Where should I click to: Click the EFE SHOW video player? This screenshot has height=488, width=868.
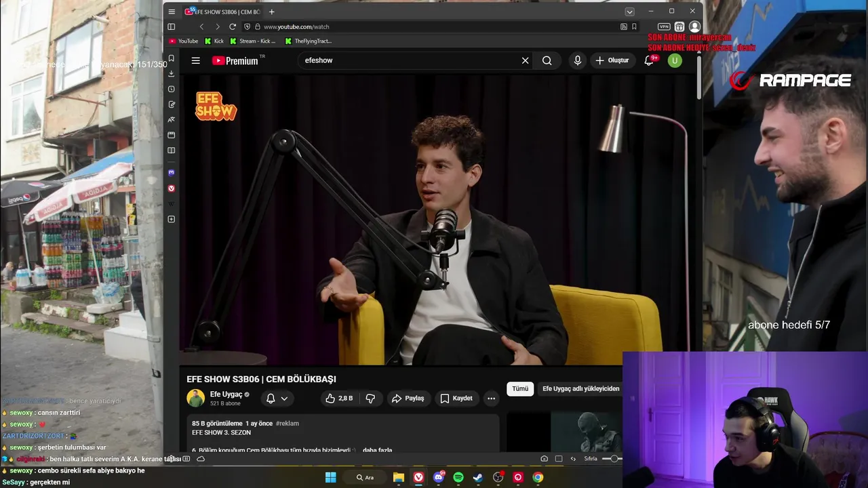point(438,220)
